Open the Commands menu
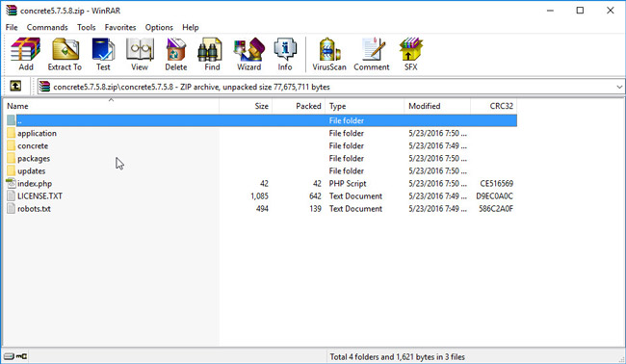 pos(47,27)
